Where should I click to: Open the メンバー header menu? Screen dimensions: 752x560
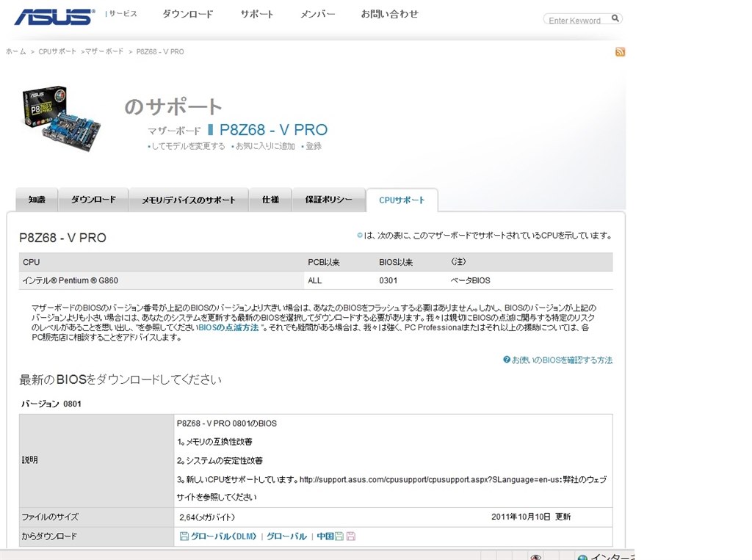click(317, 14)
